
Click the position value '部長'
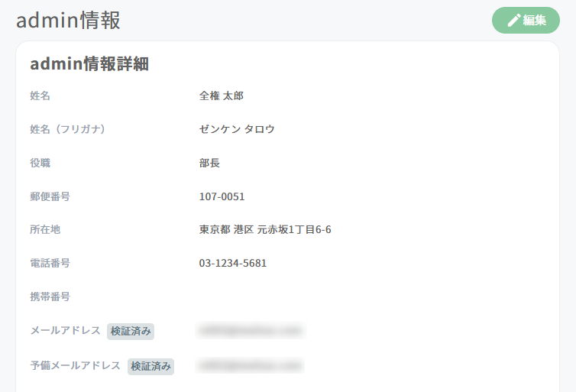tap(209, 163)
